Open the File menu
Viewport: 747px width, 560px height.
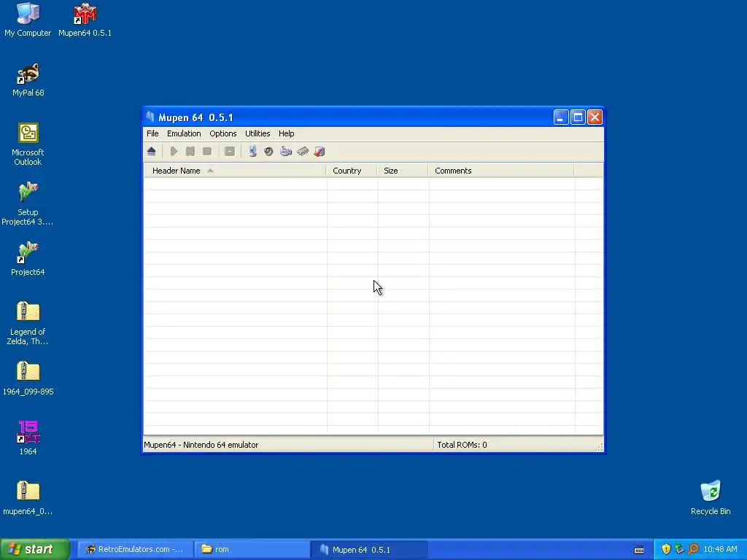[x=152, y=133]
